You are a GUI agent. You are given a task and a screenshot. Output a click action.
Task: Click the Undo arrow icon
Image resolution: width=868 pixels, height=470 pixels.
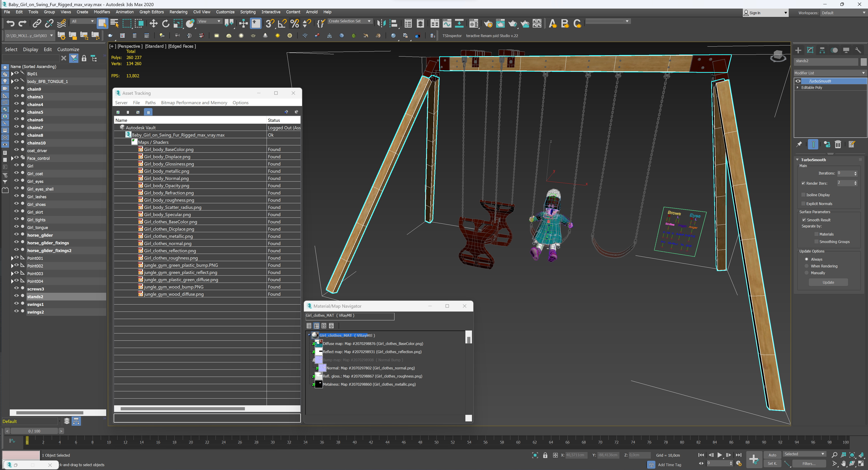click(10, 23)
